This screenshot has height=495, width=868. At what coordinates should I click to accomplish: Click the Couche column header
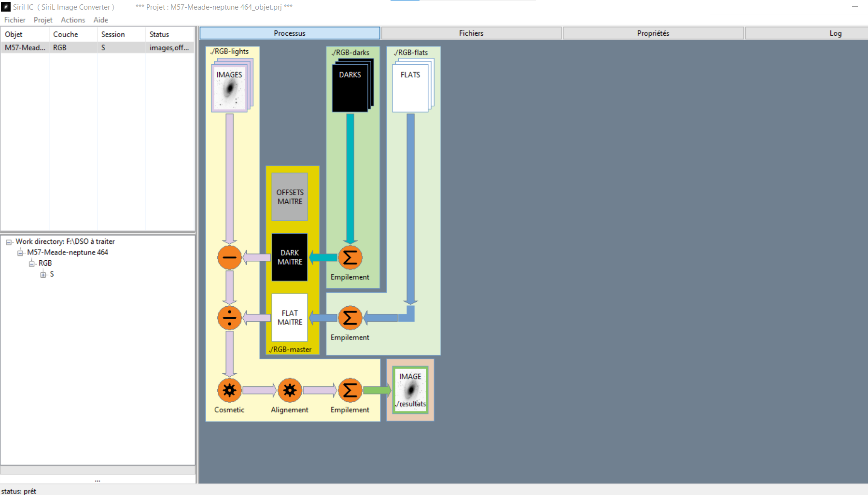pyautogui.click(x=73, y=34)
